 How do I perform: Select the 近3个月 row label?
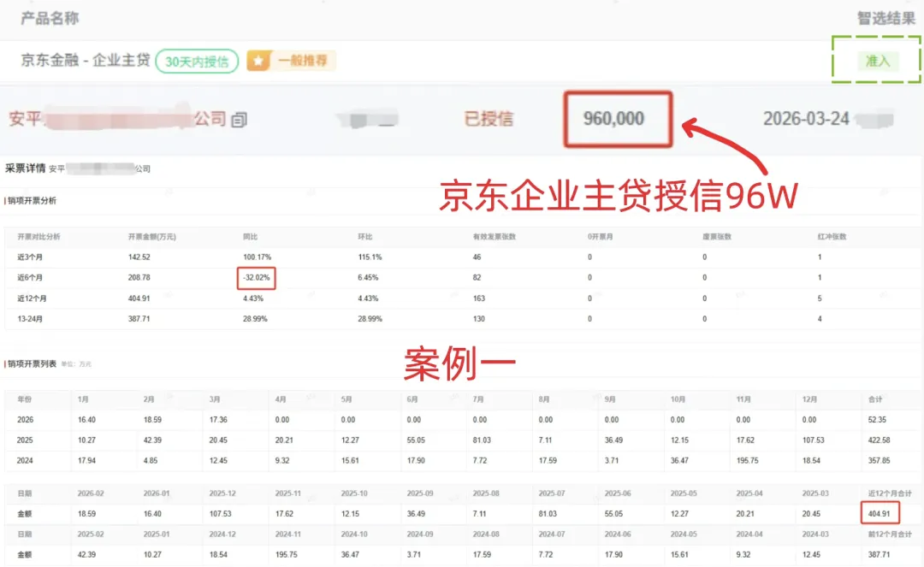click(x=30, y=257)
